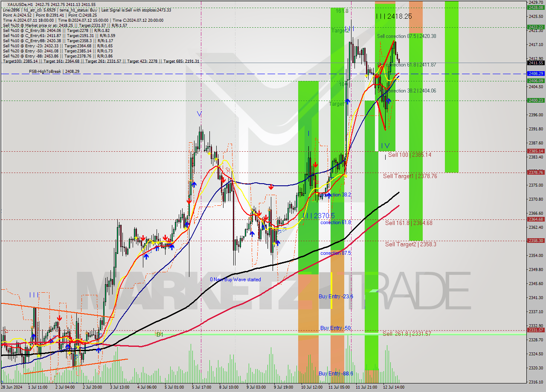This screenshot has height=392, width=546.
Task: Click the 3 Jul 13:00 time label
Action: click(119, 387)
